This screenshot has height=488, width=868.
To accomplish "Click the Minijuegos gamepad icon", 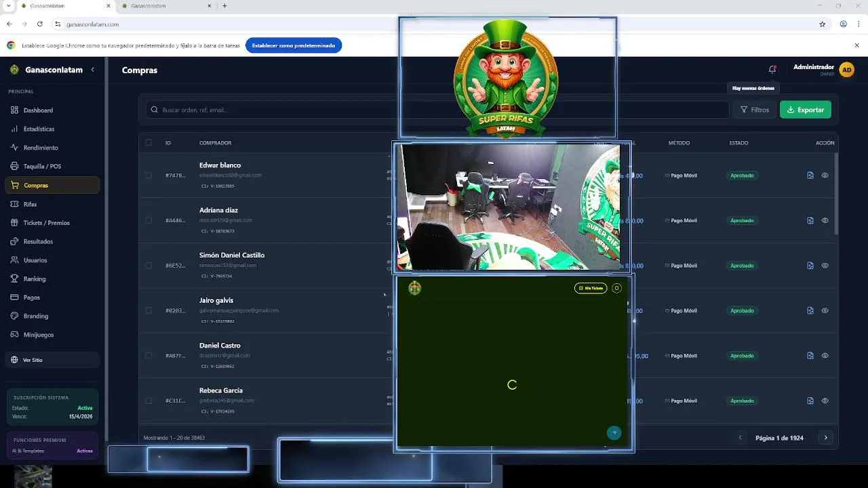I will pyautogui.click(x=15, y=335).
